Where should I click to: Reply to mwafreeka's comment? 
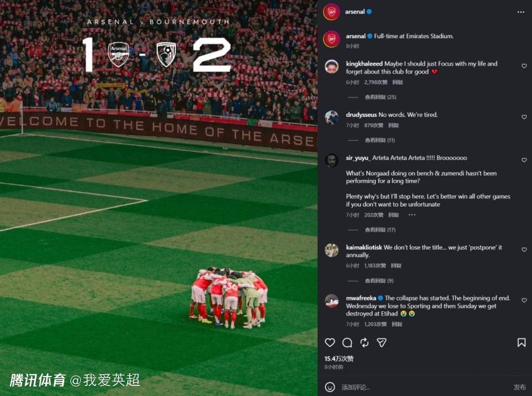397,324
